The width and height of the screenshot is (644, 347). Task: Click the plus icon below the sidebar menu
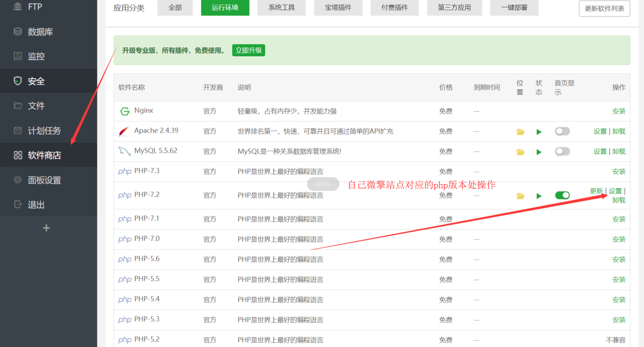tap(46, 228)
